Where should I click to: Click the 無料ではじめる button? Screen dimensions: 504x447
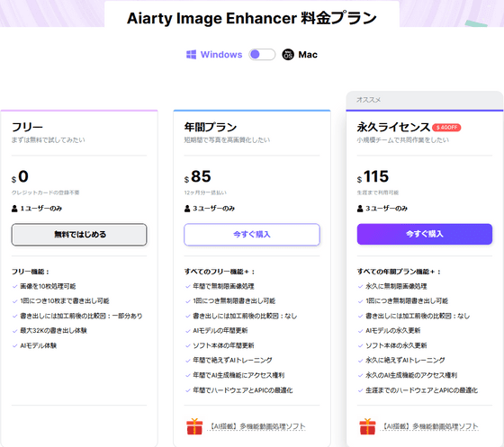point(79,235)
